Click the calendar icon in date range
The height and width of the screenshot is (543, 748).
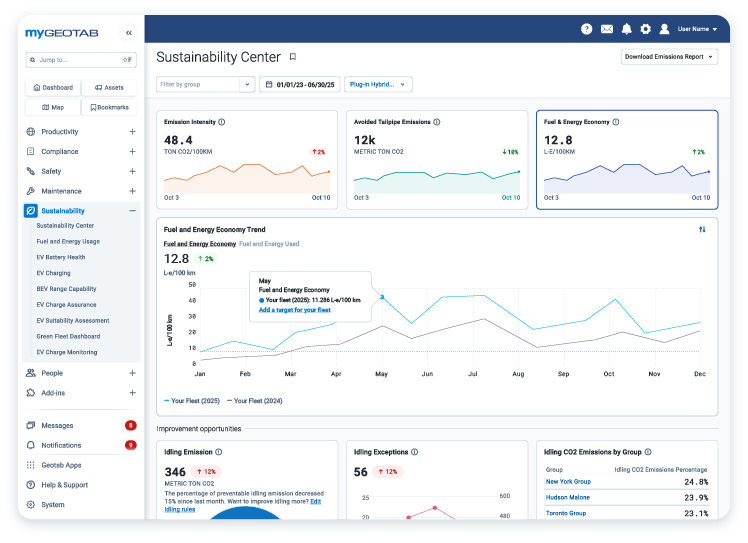(x=269, y=84)
